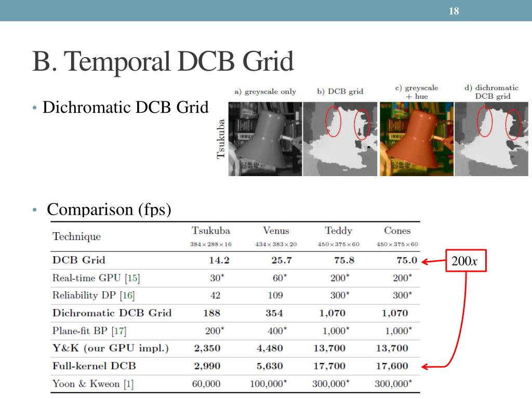Click the 'Real-time GPU' row label
The width and height of the screenshot is (532, 399).
(x=87, y=278)
